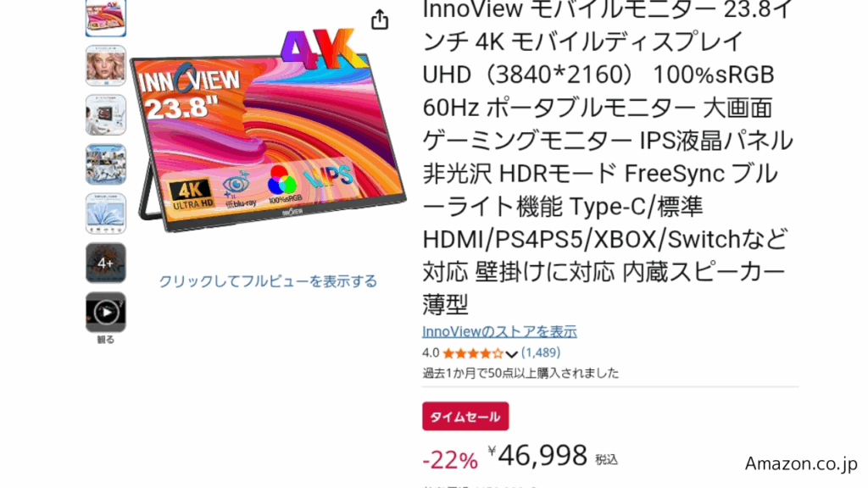Viewport: 868px width, 488px height.
Task: Open the 4+ more images thumbnail
Action: pyautogui.click(x=106, y=263)
